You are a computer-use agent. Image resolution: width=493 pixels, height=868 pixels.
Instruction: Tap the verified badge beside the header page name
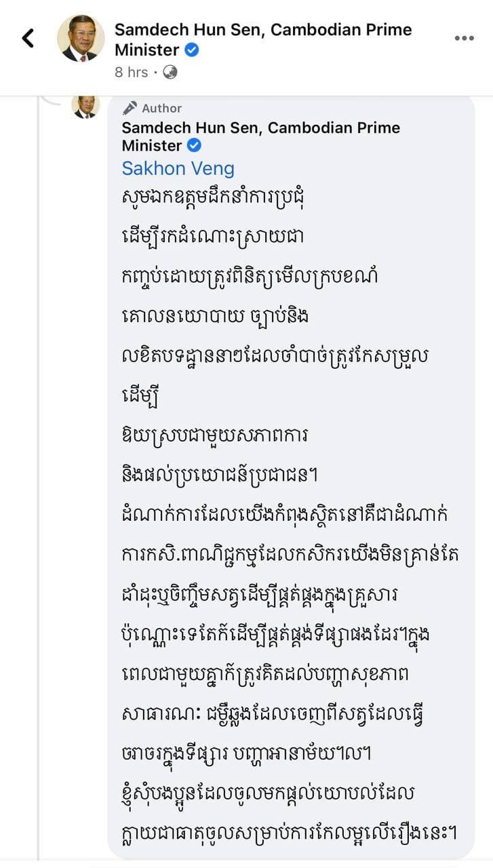[192, 50]
